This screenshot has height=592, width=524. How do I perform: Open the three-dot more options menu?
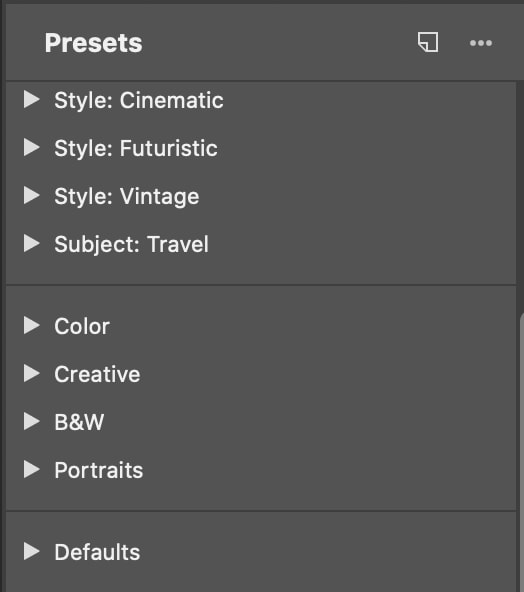coord(481,43)
